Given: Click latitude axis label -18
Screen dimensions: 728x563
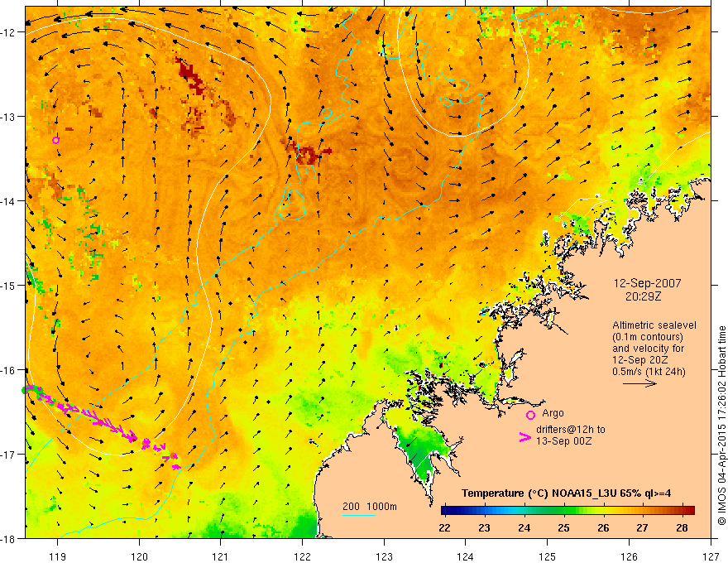Looking at the screenshot, I should coord(9,538).
